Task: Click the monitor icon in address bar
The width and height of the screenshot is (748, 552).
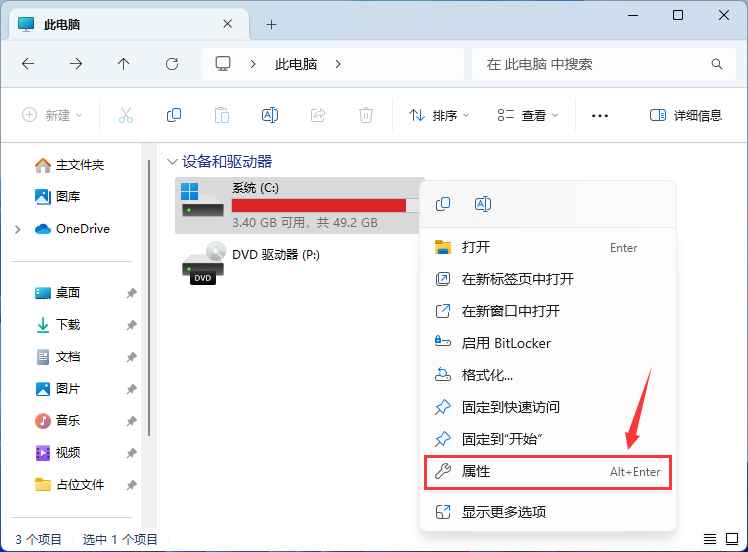Action: pos(223,64)
